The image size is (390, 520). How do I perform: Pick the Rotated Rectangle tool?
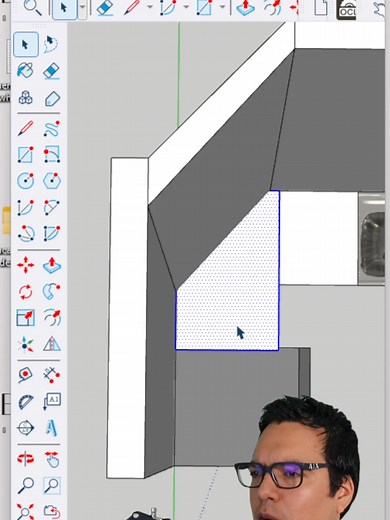coord(52,154)
